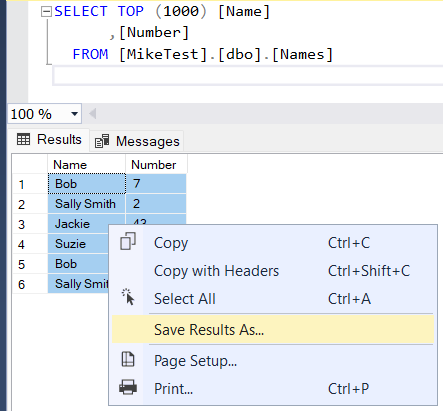443x411 pixels.
Task: Click the printer icon next to Print
Action: [x=128, y=387]
